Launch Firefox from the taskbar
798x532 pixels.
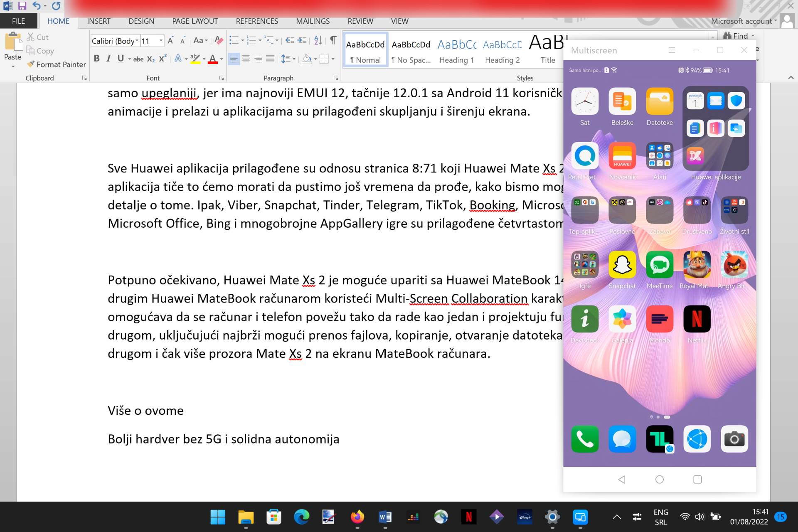[357, 517]
